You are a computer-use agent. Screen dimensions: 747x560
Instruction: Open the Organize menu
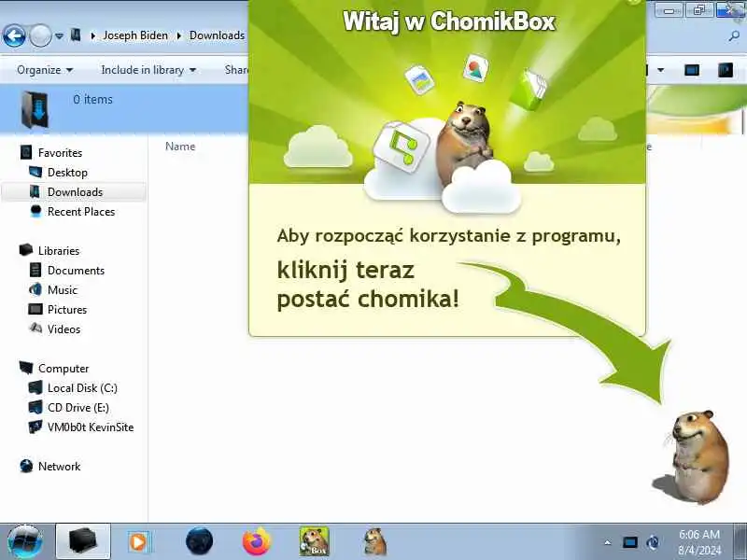[45, 70]
